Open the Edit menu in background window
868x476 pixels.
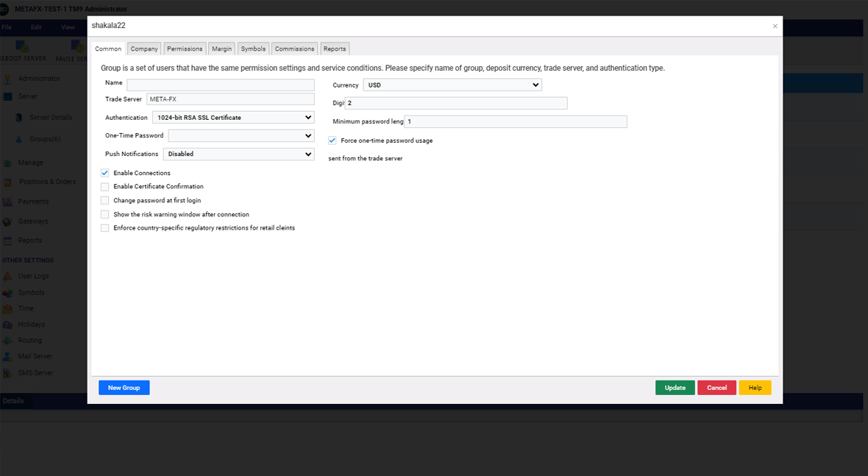[36, 27]
